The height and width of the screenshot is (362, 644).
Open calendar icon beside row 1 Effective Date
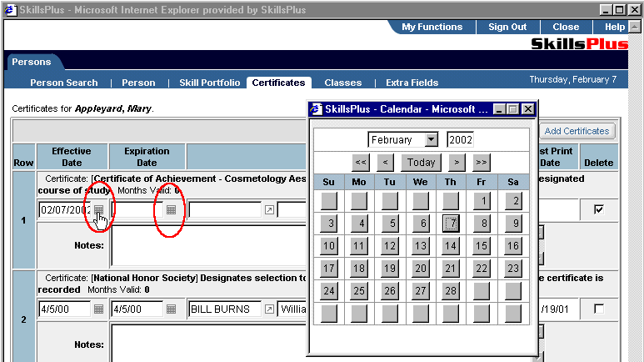(x=98, y=210)
